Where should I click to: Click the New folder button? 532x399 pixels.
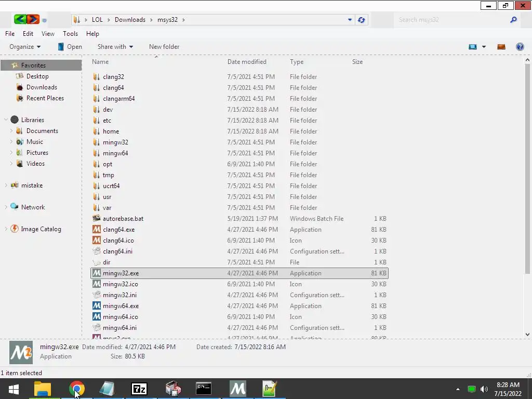point(164,47)
